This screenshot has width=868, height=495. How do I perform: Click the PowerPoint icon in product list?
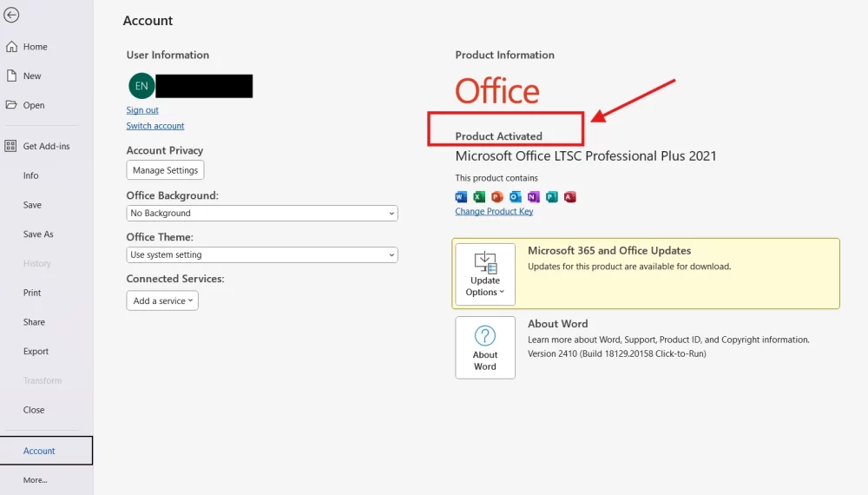coord(497,197)
